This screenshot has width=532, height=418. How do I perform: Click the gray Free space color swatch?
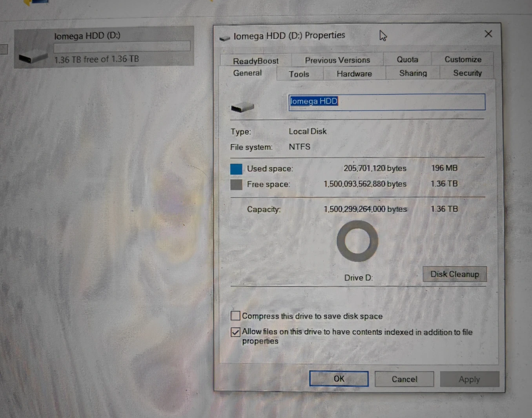[x=236, y=184]
